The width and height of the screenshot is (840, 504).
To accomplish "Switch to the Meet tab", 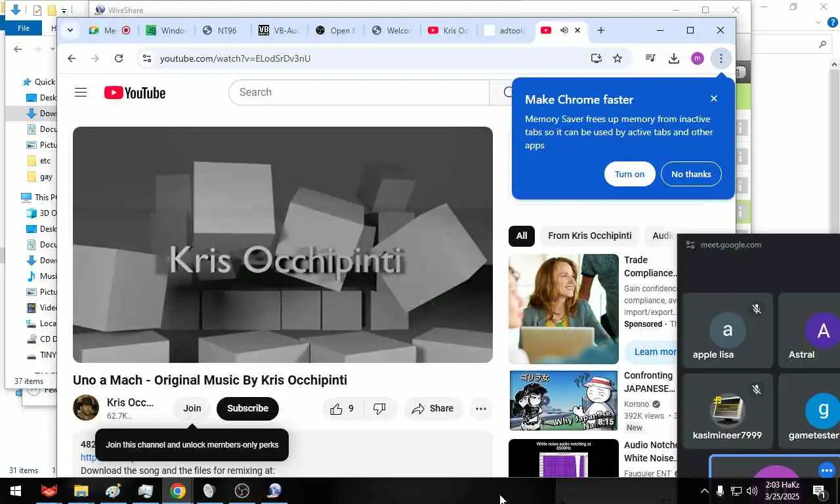I will pyautogui.click(x=109, y=30).
